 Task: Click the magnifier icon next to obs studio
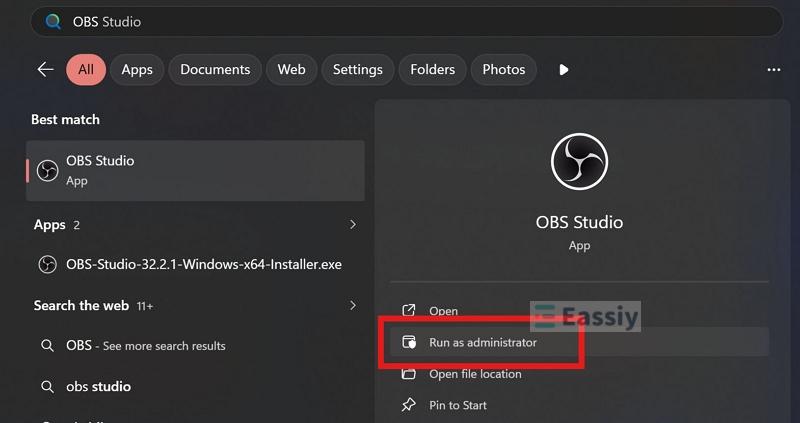[x=47, y=387]
